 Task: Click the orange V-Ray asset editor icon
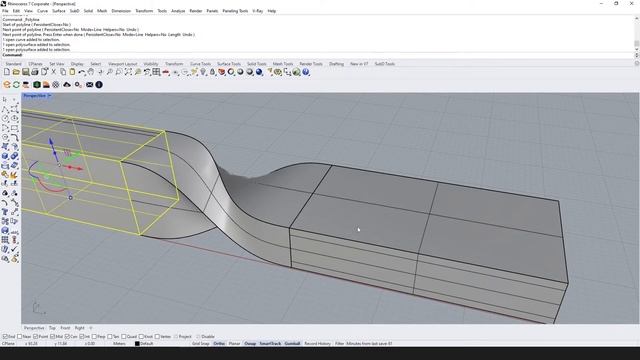[x=7, y=84]
